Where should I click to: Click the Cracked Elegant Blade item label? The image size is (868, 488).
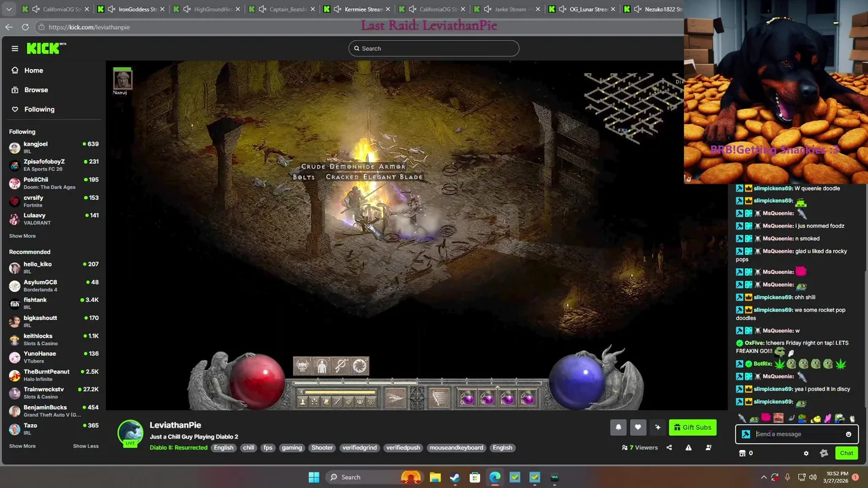374,177
